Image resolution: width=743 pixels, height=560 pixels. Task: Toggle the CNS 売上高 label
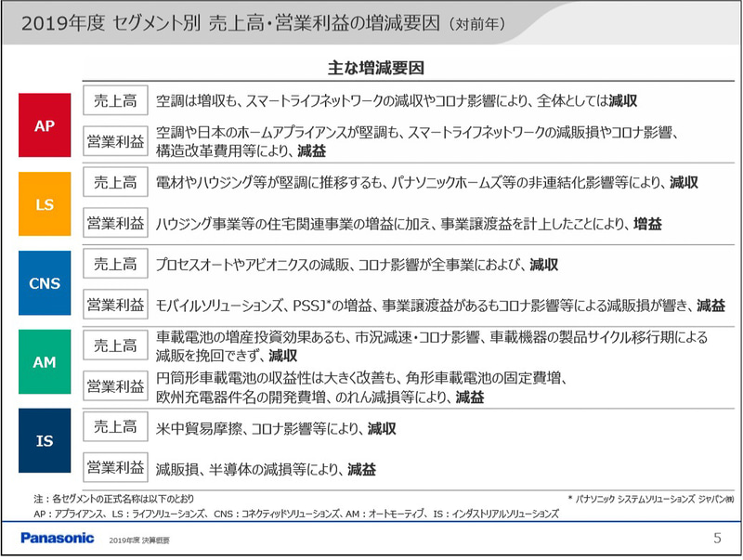(116, 263)
